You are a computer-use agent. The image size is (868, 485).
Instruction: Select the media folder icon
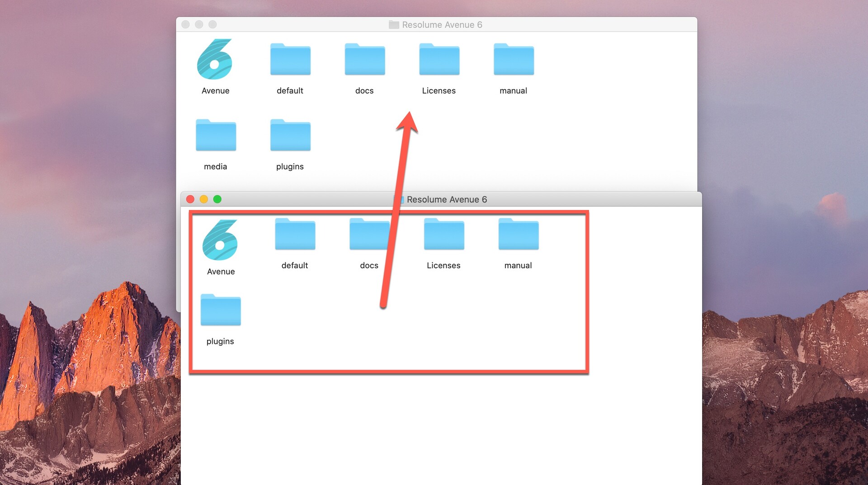point(216,135)
